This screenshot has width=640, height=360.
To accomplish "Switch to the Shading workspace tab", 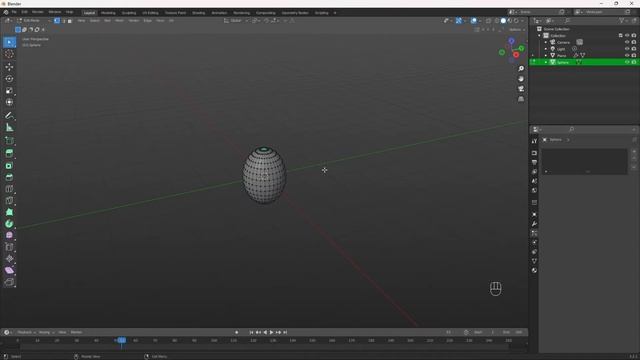I will tap(199, 13).
